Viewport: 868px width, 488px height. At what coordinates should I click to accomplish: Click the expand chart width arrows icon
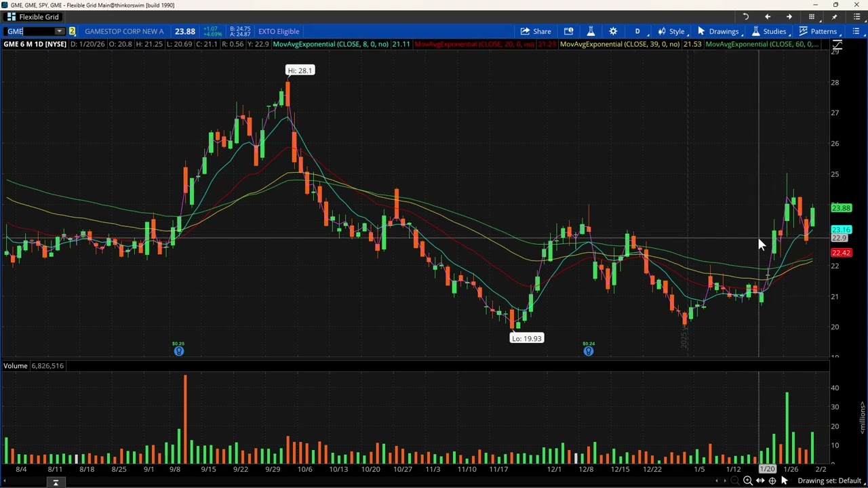pos(760,481)
